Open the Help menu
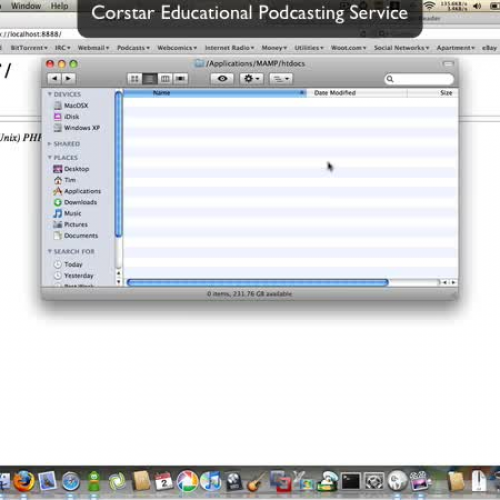This screenshot has height=500, width=500. tap(59, 6)
